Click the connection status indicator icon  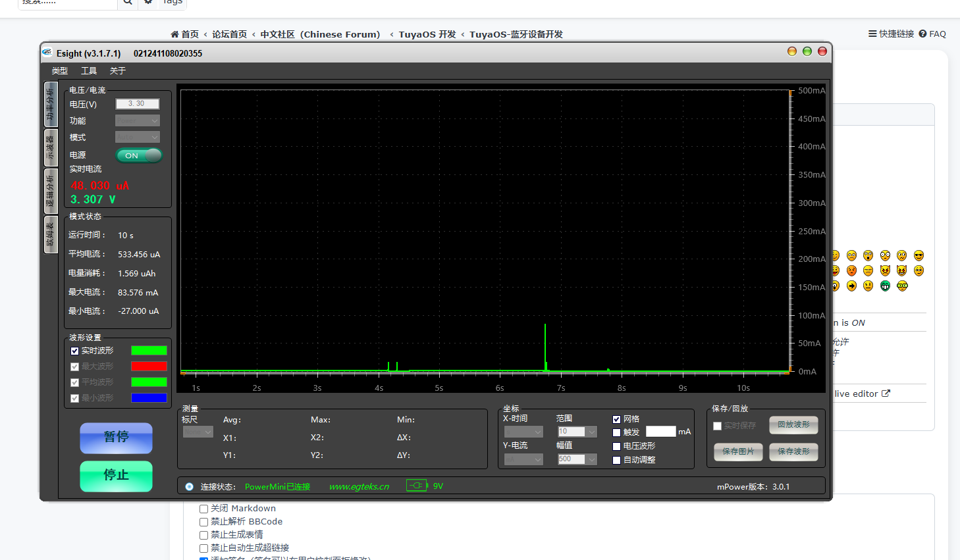(190, 486)
